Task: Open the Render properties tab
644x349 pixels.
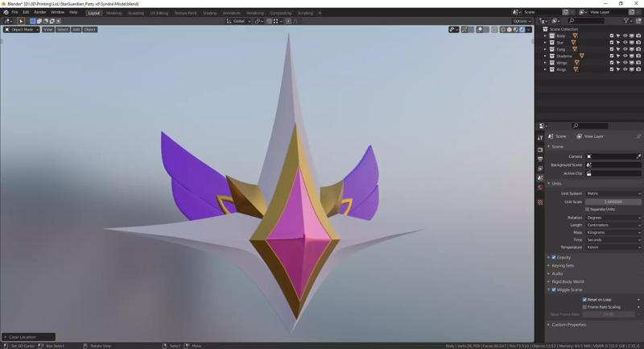Action: click(x=540, y=150)
